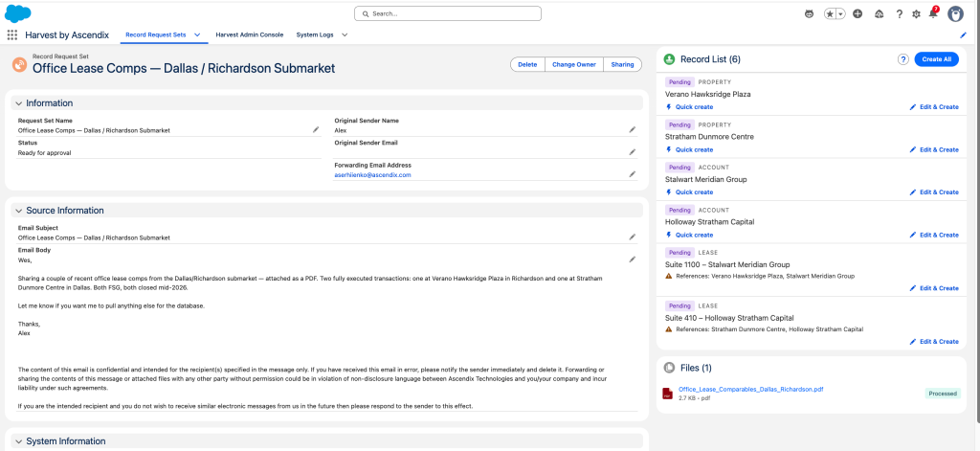
Task: Collapse the System Information section
Action: [19, 441]
